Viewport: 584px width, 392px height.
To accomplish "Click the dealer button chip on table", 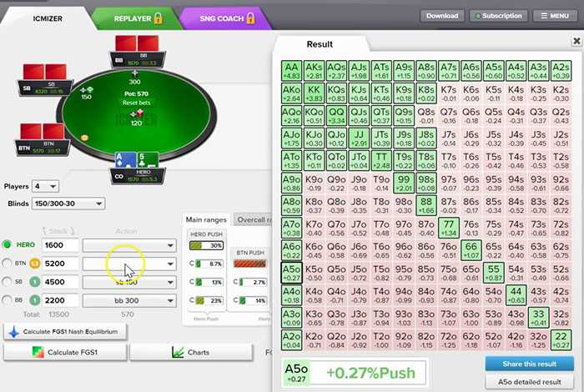I will click(84, 138).
